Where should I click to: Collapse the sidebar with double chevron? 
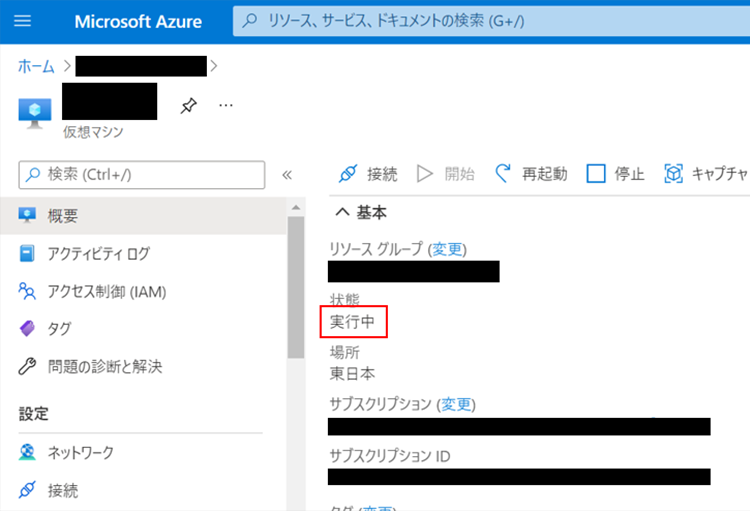(x=287, y=175)
